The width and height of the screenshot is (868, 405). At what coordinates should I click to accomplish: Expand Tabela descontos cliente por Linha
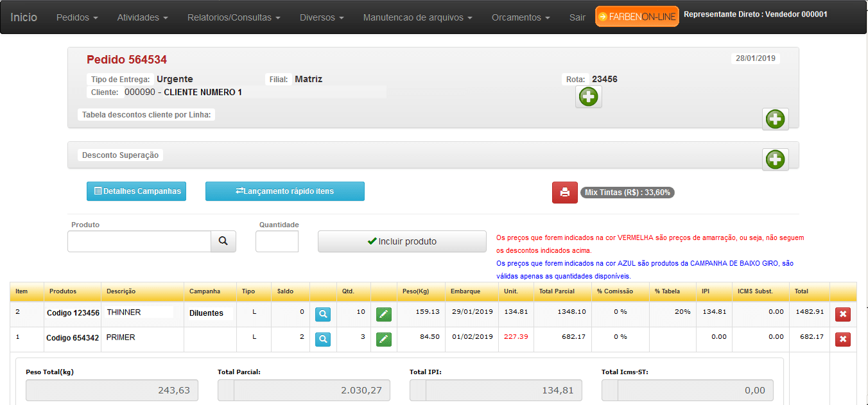(x=775, y=119)
